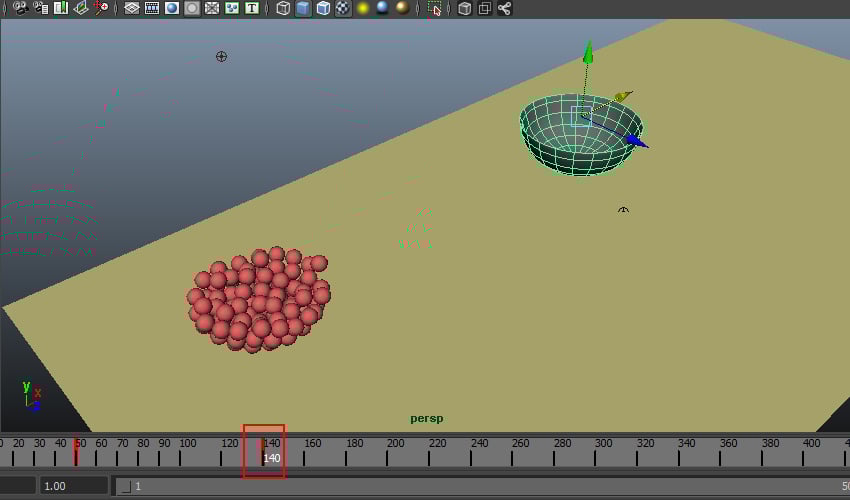
Task: Click the range slider handle labeled 1
Action: [x=127, y=486]
